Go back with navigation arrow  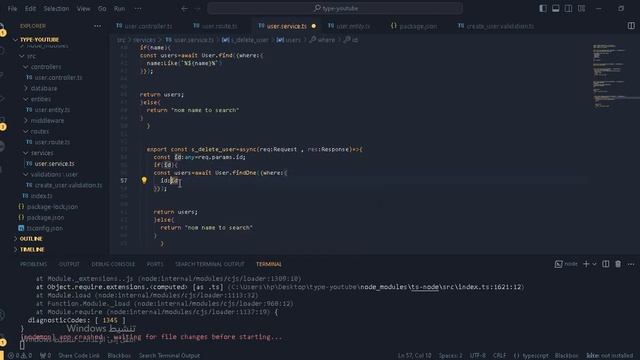point(184,8)
